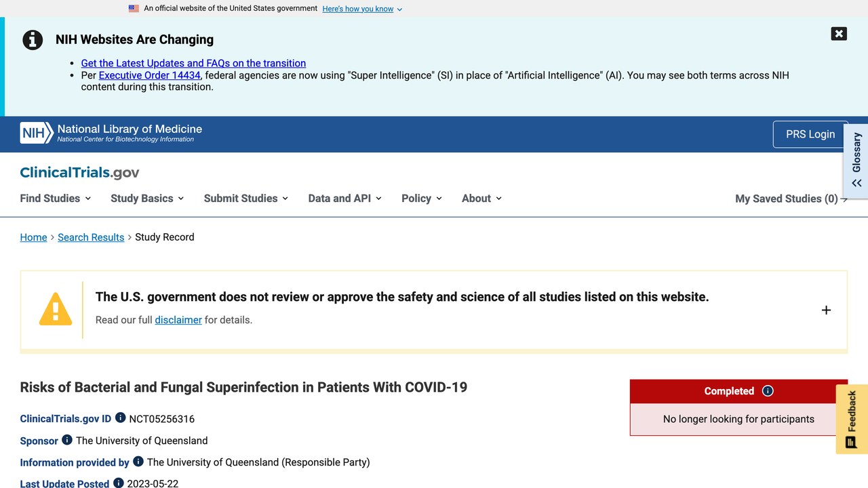
Task: Click the Home breadcrumb link
Action: [33, 237]
